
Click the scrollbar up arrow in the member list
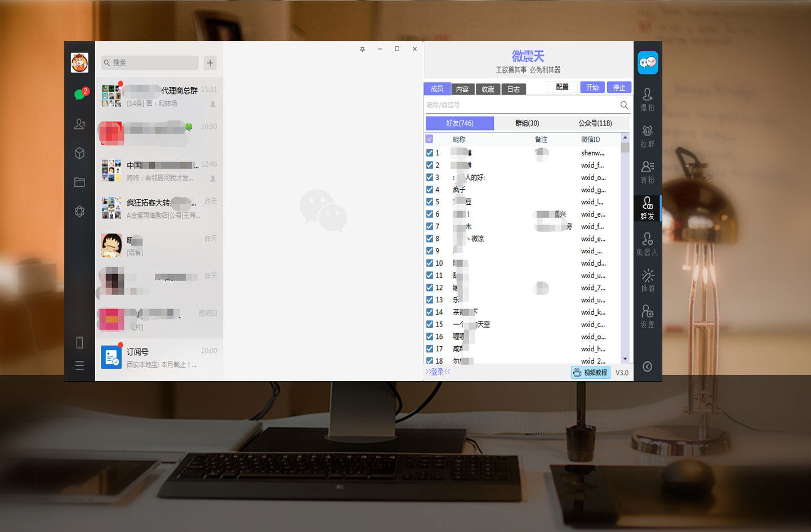[x=625, y=138]
